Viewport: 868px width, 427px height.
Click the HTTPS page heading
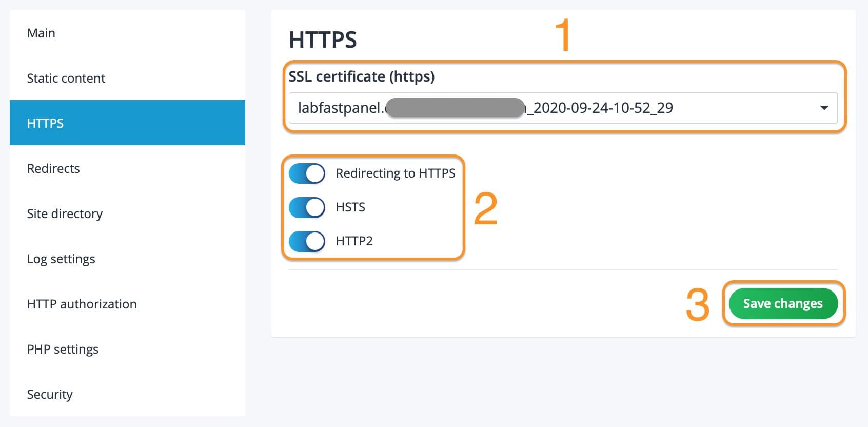(x=323, y=40)
